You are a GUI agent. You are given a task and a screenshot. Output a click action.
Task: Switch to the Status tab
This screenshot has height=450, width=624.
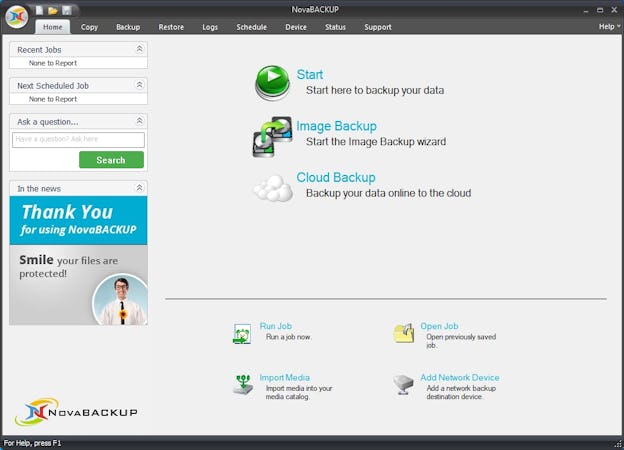[x=335, y=27]
